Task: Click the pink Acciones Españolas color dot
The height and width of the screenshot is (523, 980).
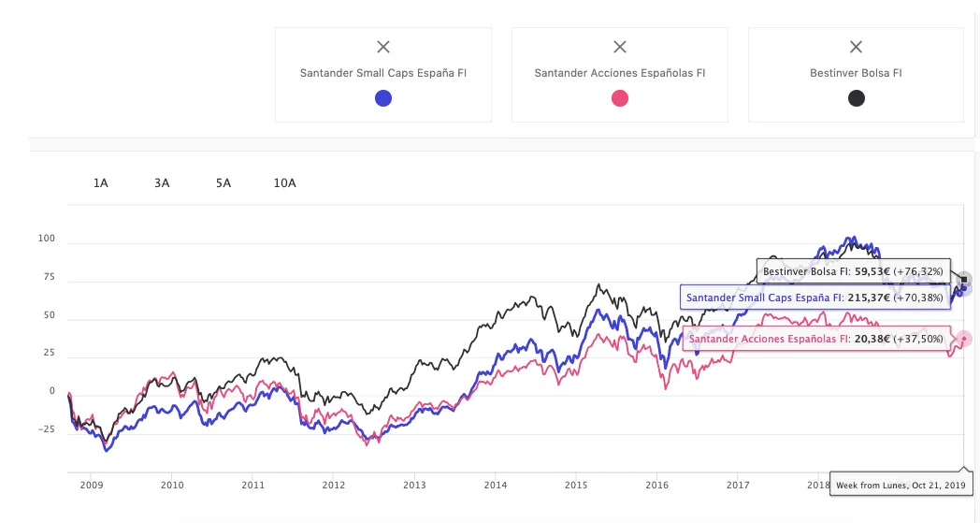Action: click(619, 98)
